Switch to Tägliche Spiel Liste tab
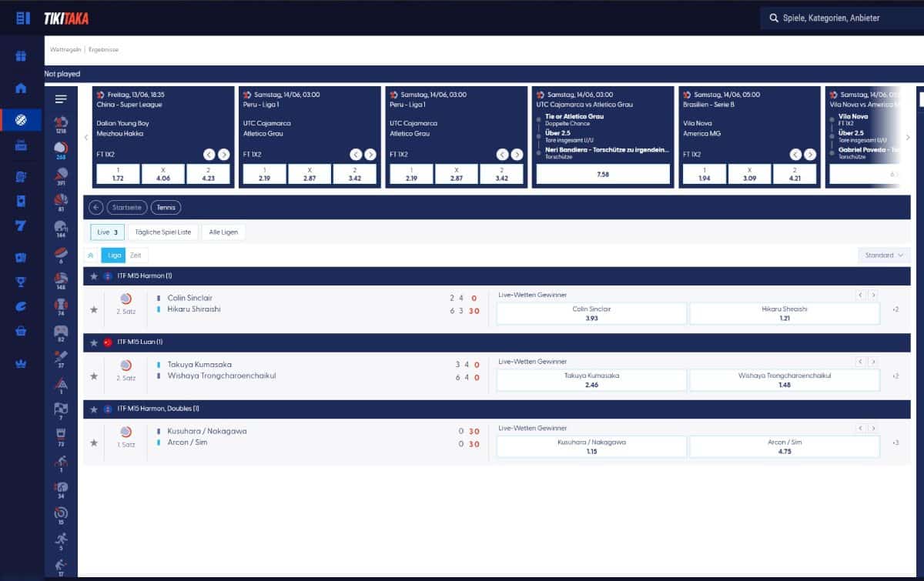The image size is (924, 581). 162,232
